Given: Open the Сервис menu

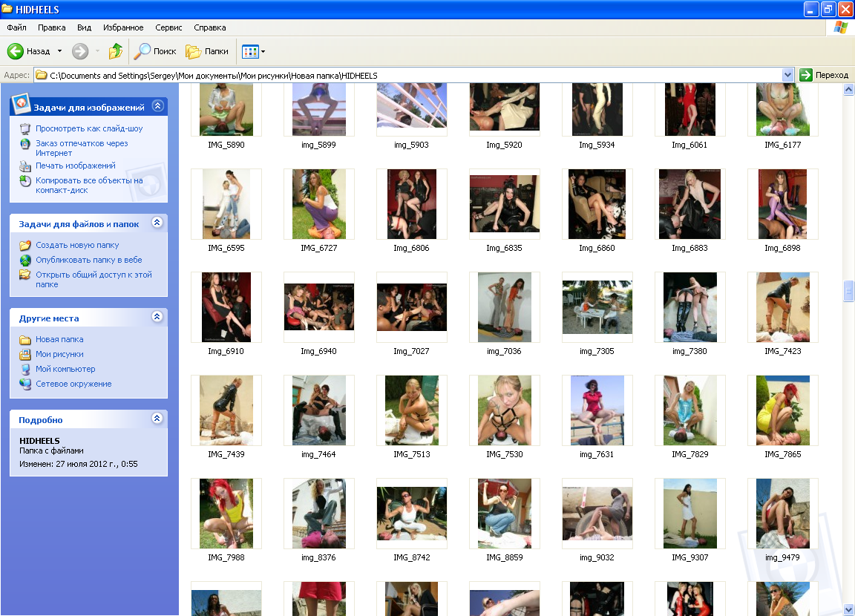Looking at the screenshot, I should [x=168, y=27].
